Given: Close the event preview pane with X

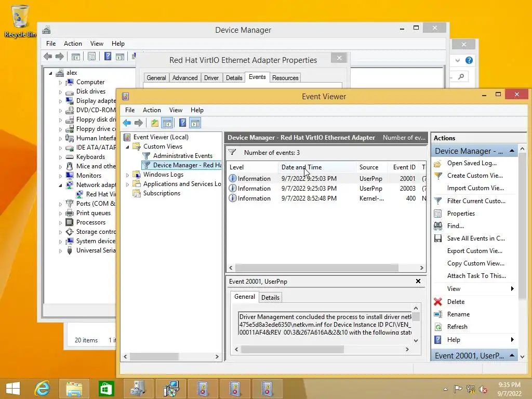Looking at the screenshot, I should [418, 281].
